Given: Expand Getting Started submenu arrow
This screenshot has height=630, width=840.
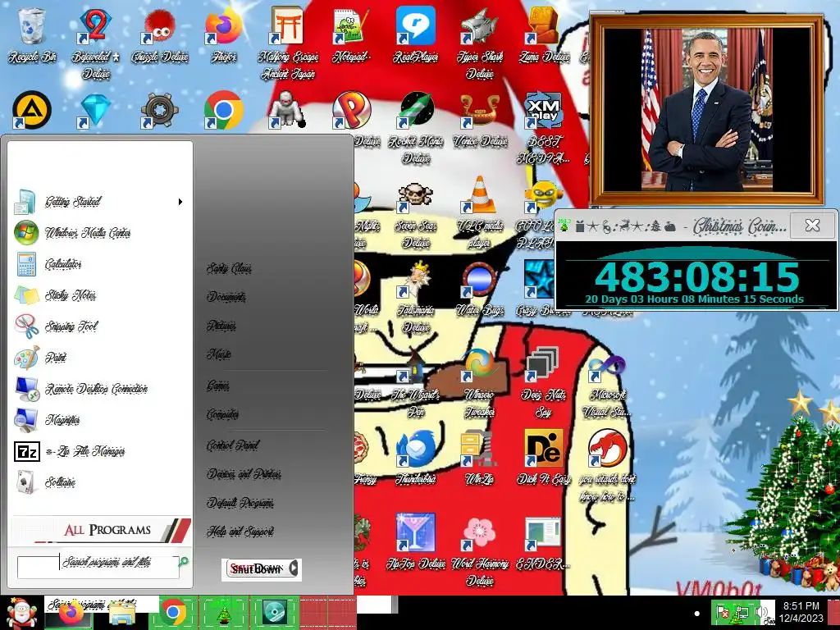Looking at the screenshot, I should (x=180, y=202).
